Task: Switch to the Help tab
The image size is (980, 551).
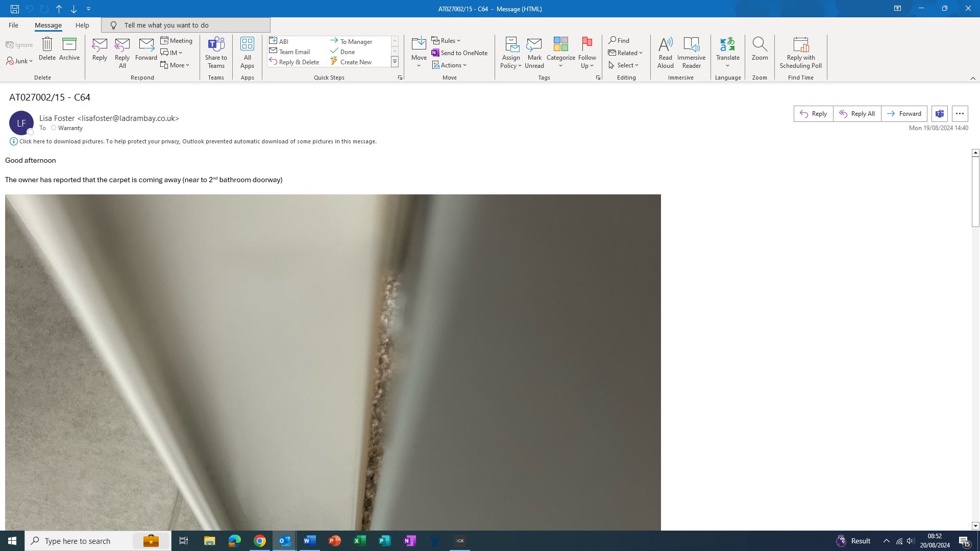Action: [x=82, y=25]
